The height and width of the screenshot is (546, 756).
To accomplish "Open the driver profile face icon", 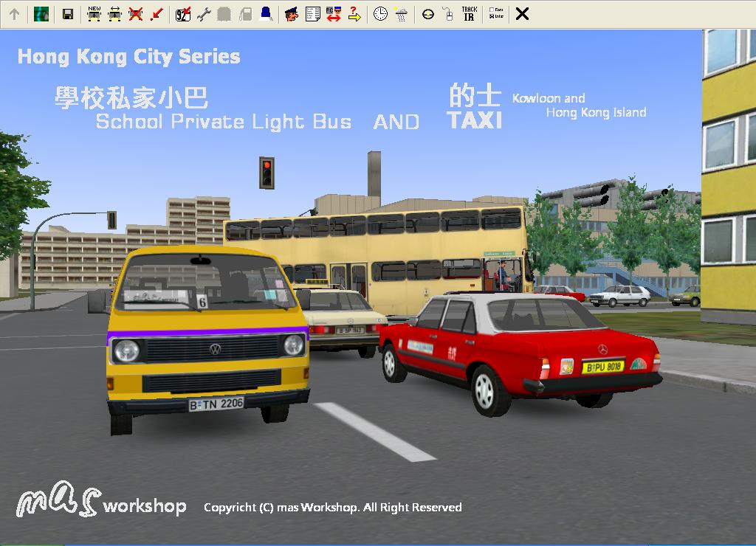I will (292, 13).
